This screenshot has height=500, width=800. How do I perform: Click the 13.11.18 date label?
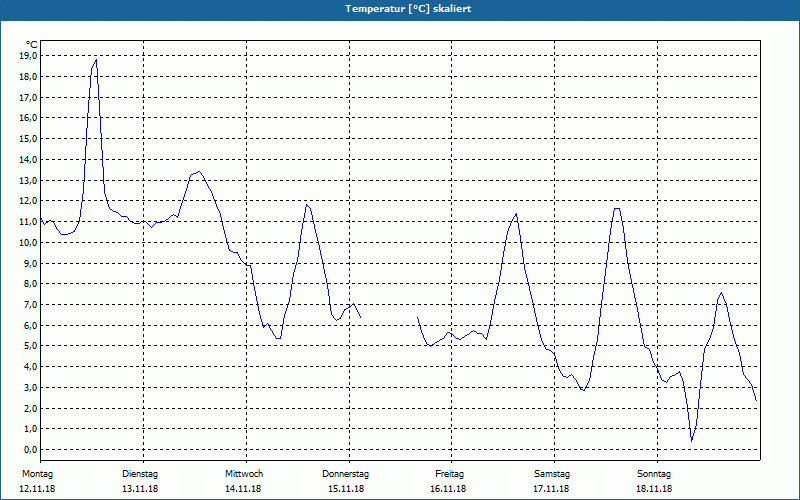coord(140,489)
